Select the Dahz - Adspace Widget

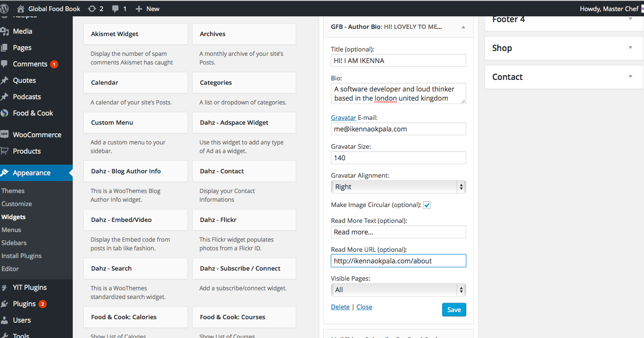click(x=244, y=123)
